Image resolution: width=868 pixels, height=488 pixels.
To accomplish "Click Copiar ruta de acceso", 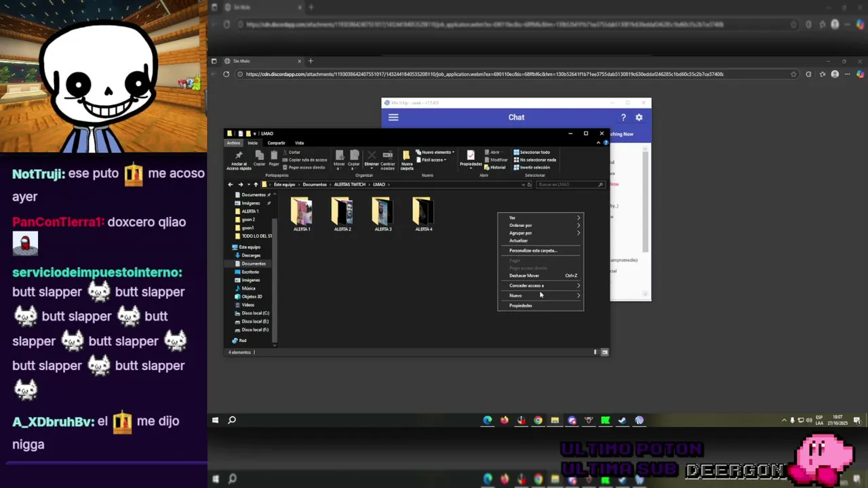I will [x=304, y=160].
